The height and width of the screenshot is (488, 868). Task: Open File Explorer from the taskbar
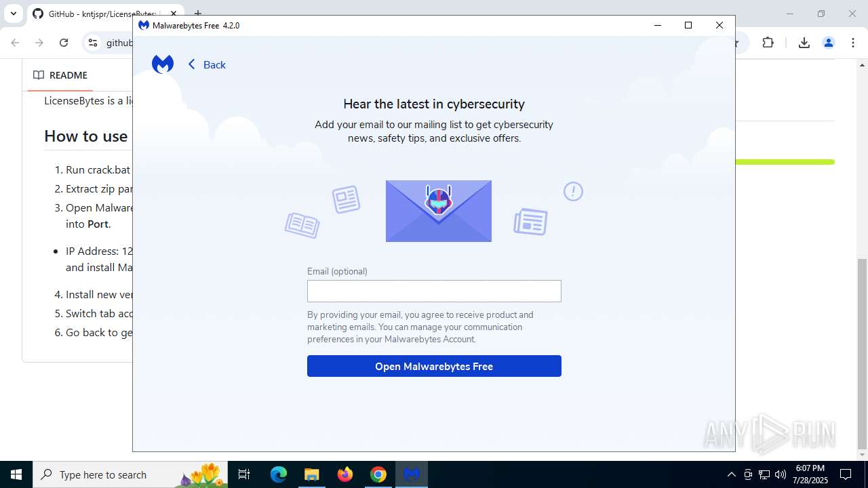pyautogui.click(x=311, y=474)
